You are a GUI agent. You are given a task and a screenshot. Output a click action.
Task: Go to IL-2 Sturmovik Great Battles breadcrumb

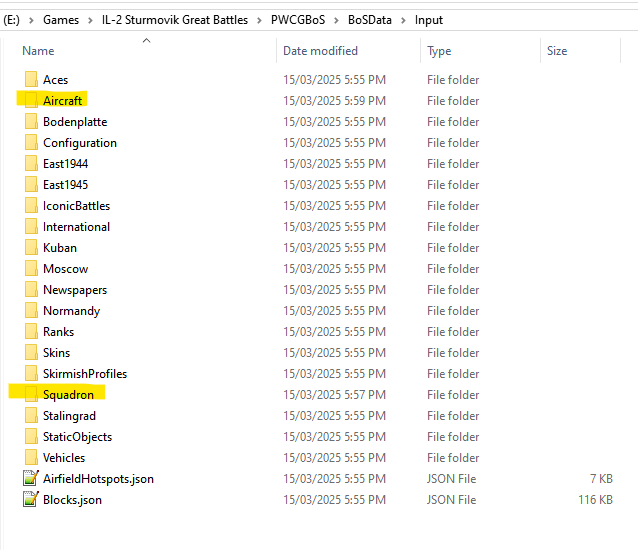[x=175, y=20]
